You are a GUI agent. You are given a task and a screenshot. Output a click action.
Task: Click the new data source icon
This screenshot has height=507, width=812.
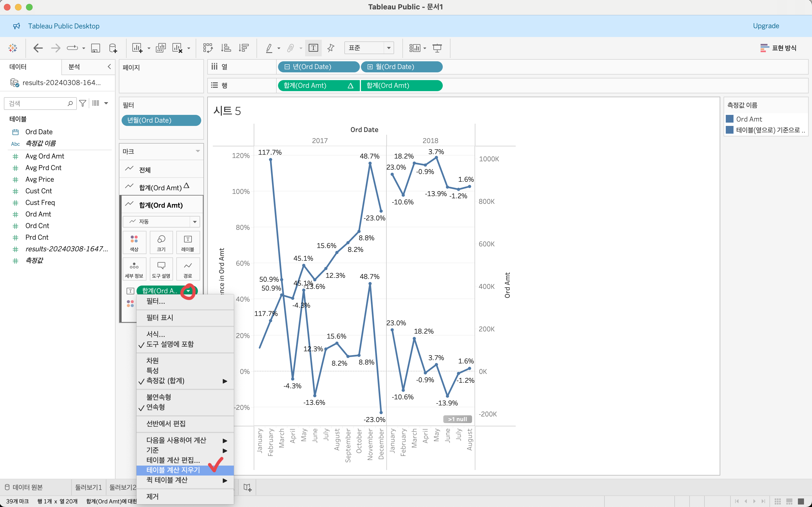click(113, 48)
